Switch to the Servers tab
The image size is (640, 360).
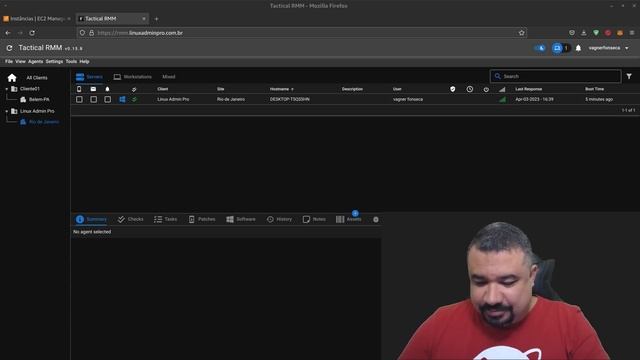[x=89, y=77]
